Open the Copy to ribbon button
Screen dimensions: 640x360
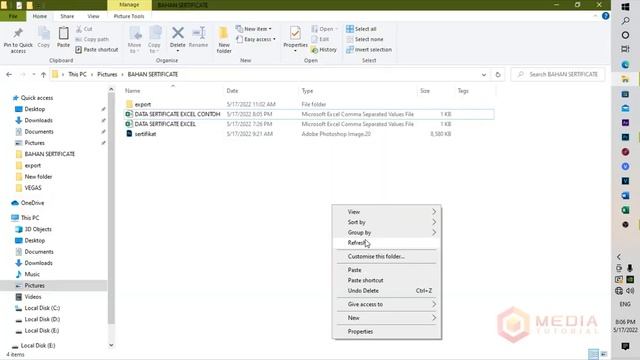click(154, 40)
